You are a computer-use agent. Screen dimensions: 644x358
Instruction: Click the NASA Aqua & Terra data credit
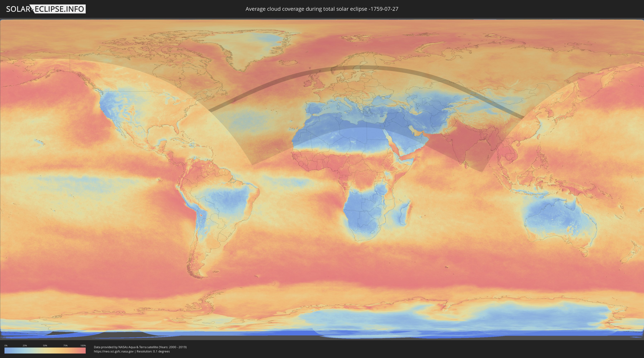point(140,347)
